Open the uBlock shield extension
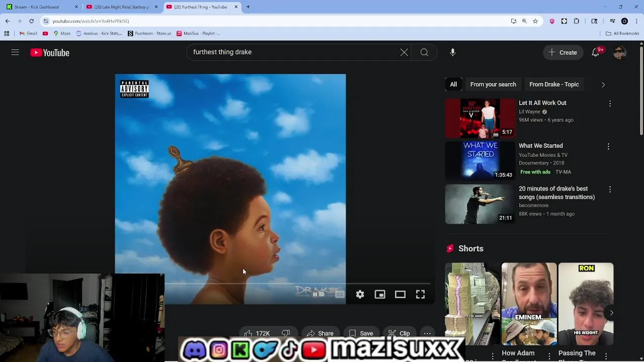The height and width of the screenshot is (362, 644). tap(552, 21)
